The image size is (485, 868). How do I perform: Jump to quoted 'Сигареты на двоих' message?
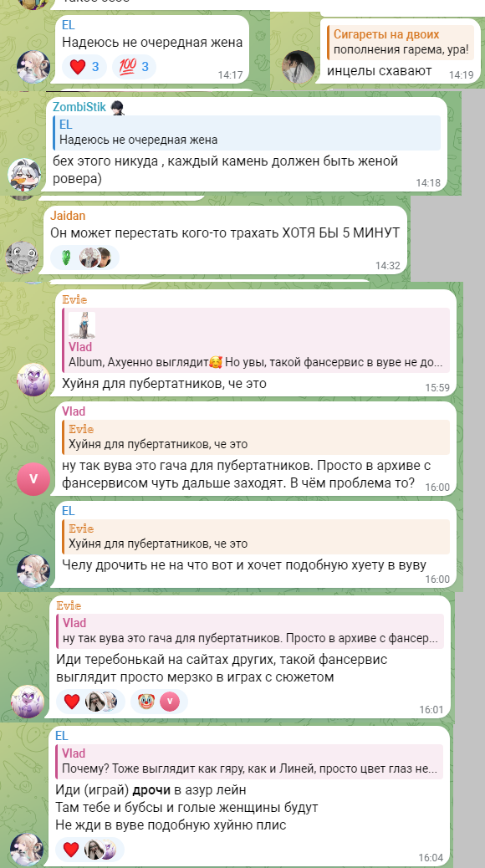click(401, 42)
